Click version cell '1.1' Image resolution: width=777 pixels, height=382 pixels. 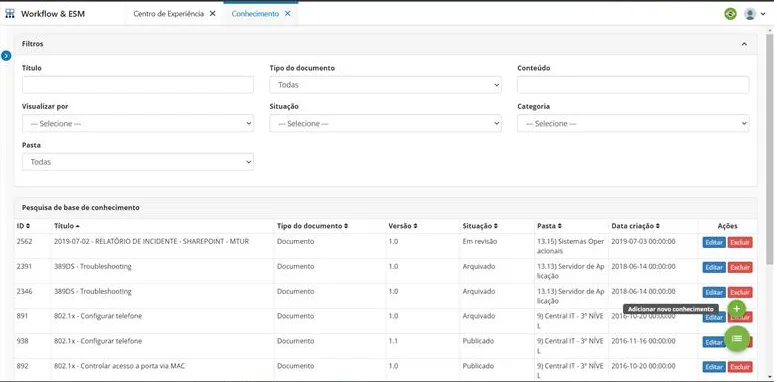(393, 341)
